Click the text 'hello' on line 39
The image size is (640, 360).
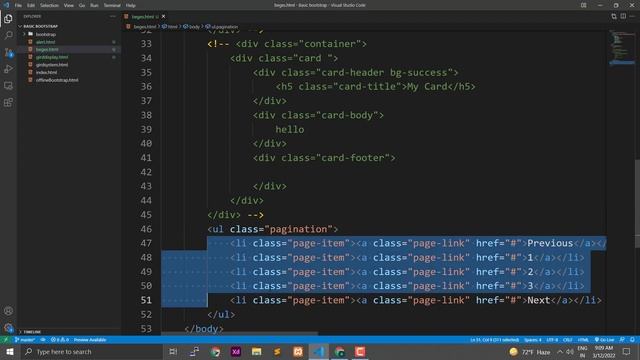coord(289,129)
